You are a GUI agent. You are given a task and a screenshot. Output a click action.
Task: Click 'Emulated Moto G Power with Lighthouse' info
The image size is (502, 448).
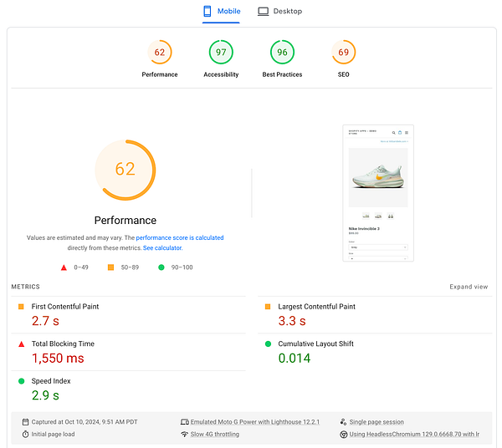[x=254, y=422]
